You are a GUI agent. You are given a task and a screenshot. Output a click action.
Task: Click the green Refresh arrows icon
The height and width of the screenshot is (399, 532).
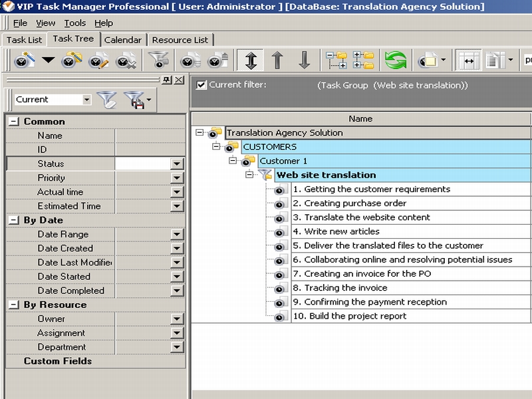point(396,61)
